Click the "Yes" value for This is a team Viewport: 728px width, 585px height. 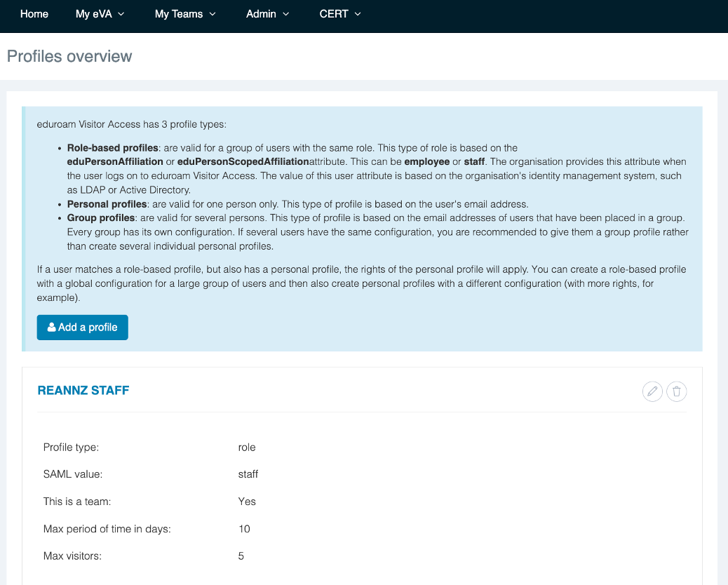coord(247,502)
